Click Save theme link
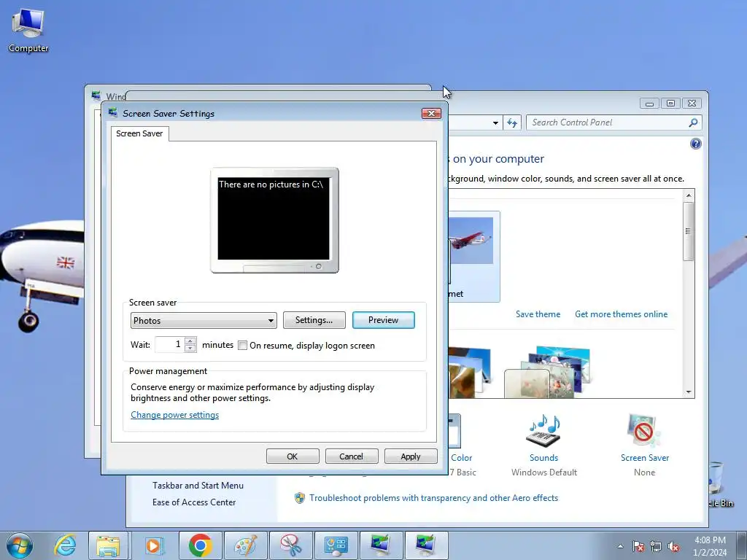The image size is (747, 560). click(538, 314)
